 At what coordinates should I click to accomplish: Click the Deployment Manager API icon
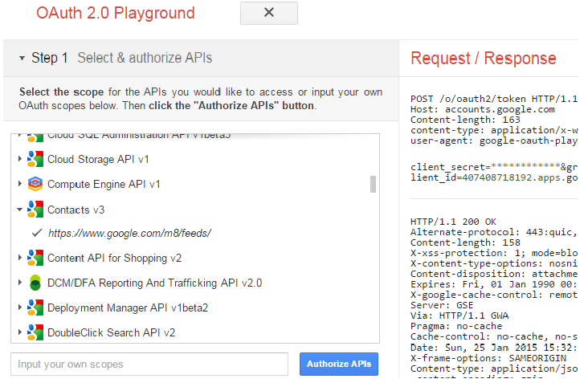pos(35,308)
